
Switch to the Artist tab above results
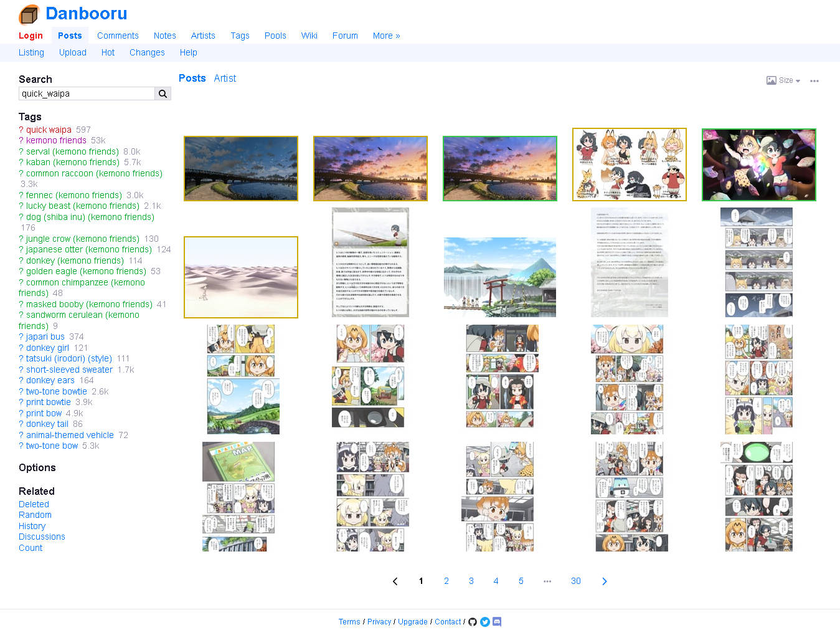click(225, 78)
